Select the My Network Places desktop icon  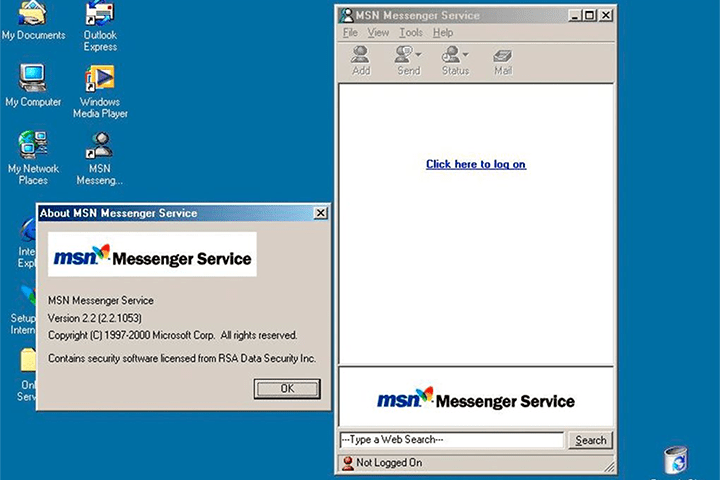click(33, 158)
